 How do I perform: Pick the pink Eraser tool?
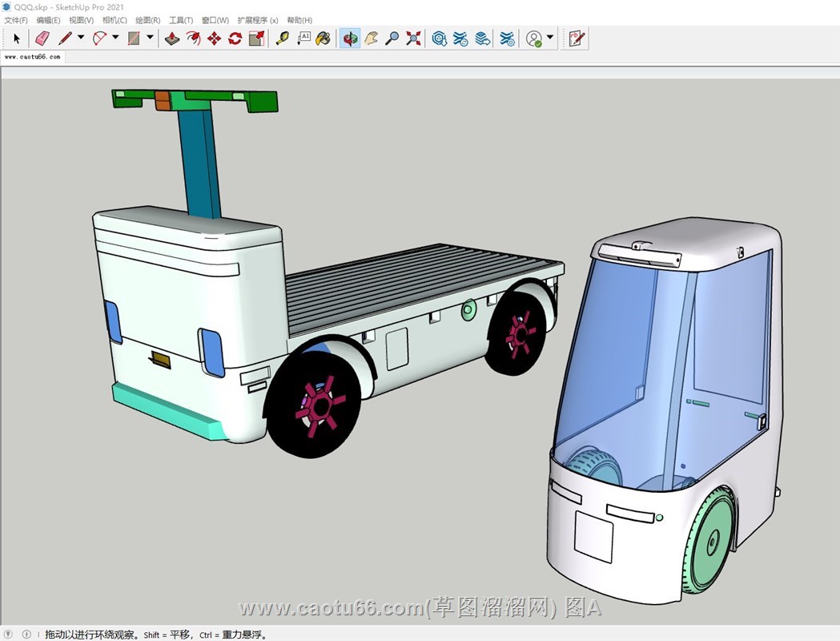coord(42,38)
